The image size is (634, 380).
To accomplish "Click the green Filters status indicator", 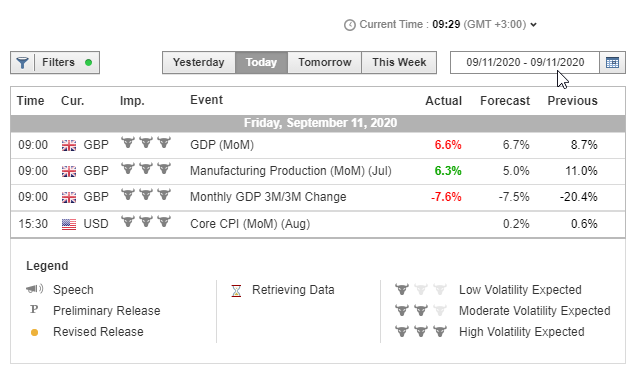I will [89, 63].
